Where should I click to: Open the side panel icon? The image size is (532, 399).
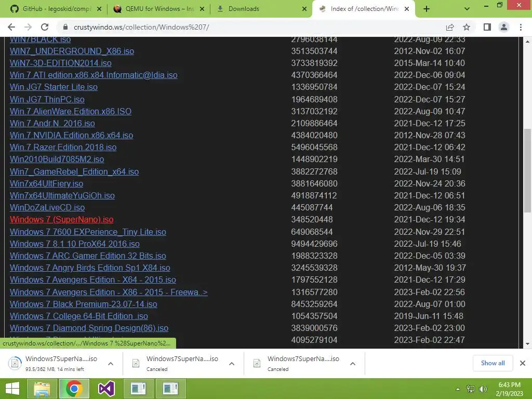click(x=487, y=27)
